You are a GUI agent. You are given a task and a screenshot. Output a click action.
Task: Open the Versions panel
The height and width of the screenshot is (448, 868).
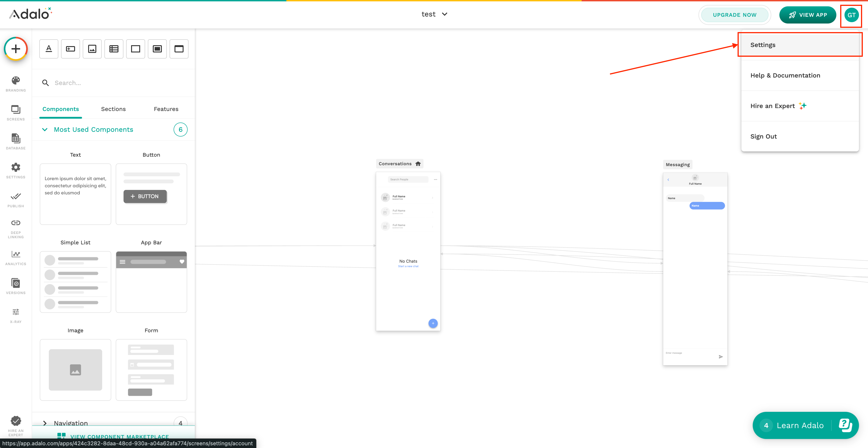tap(16, 286)
